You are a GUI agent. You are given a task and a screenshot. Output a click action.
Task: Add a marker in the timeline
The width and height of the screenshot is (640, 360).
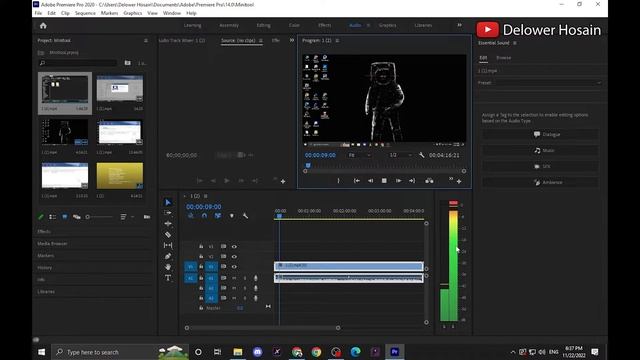point(231,216)
